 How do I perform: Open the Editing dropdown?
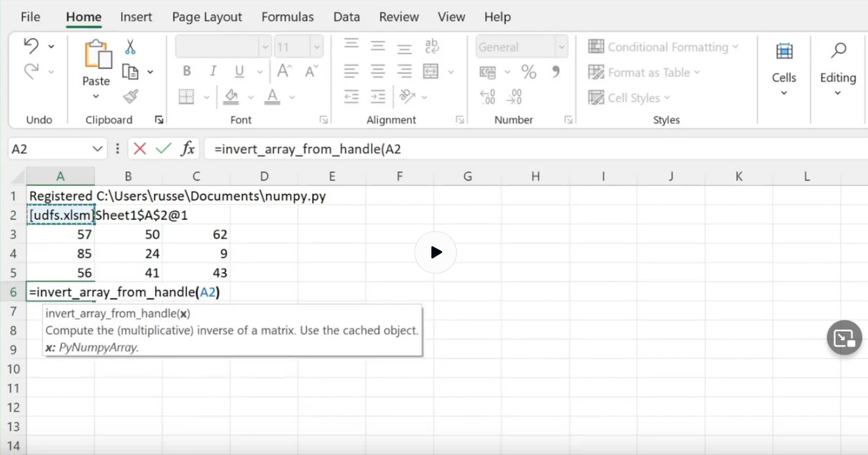coord(838,69)
